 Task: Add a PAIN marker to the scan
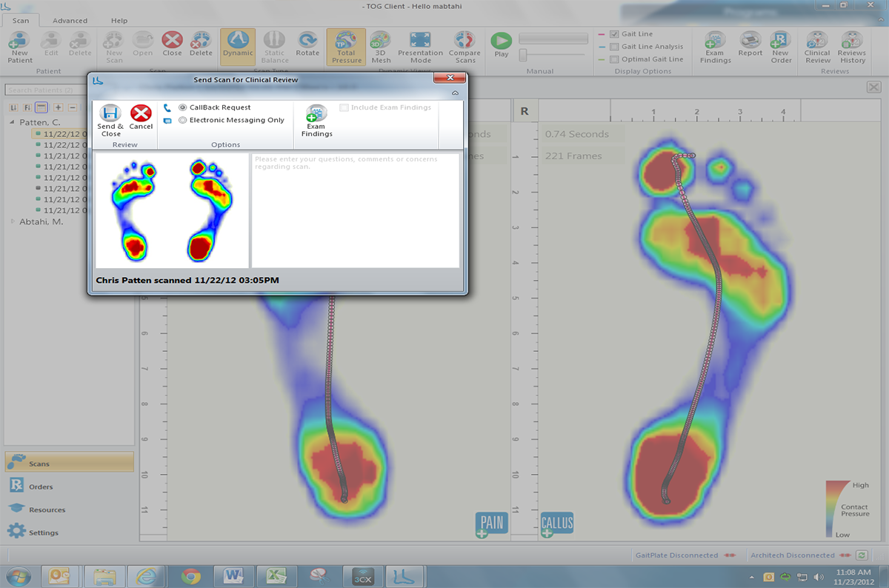[x=491, y=524]
